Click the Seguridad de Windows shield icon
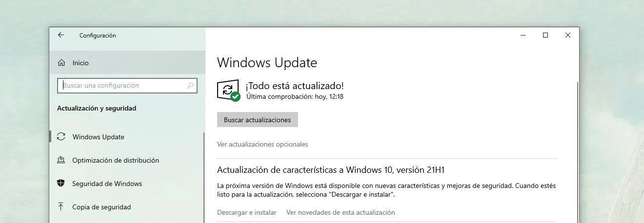This screenshot has height=223, width=644. (x=61, y=184)
